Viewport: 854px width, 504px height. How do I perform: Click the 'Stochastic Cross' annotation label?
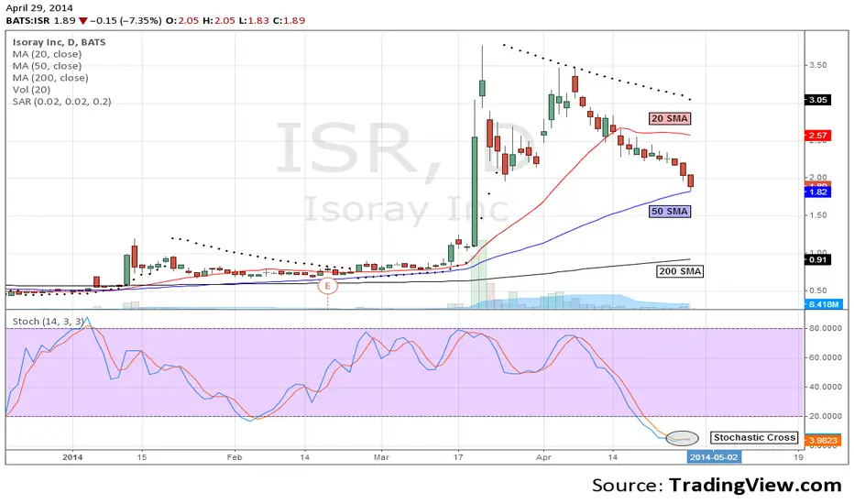click(754, 437)
